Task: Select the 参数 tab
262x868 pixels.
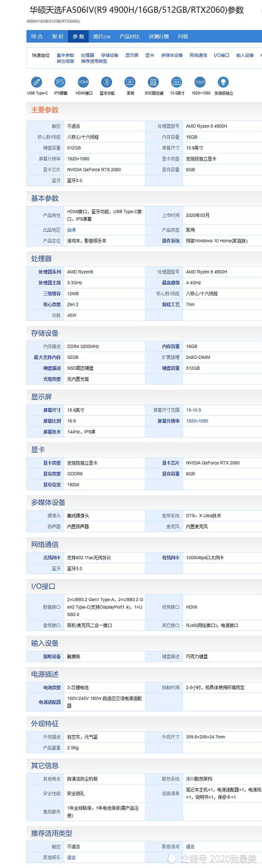Action: 79,36
